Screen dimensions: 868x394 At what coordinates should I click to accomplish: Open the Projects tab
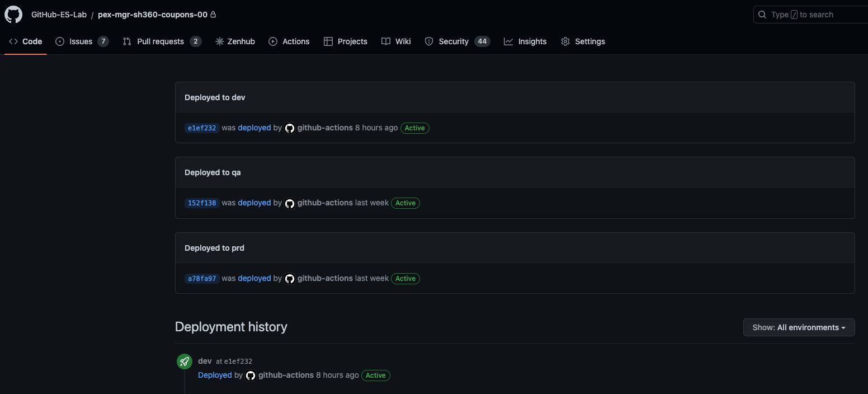tap(346, 41)
